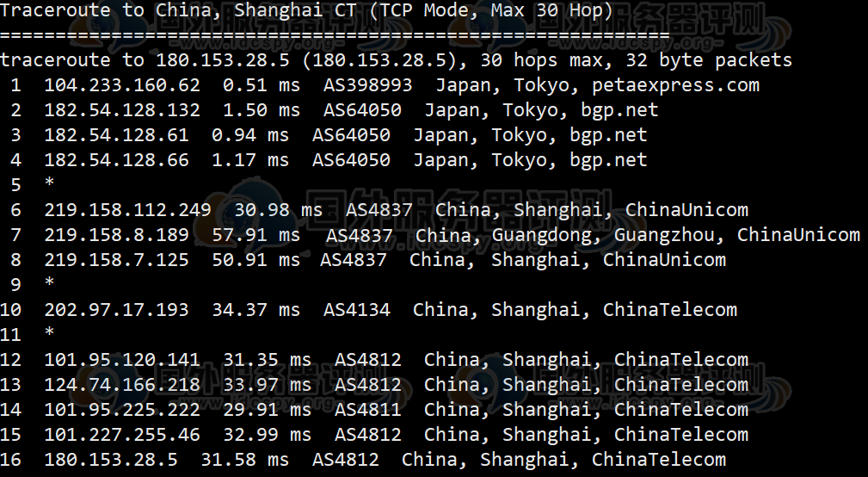The height and width of the screenshot is (477, 868).
Task: Select IP 182.54.128.61 in hop 3
Action: 116,134
